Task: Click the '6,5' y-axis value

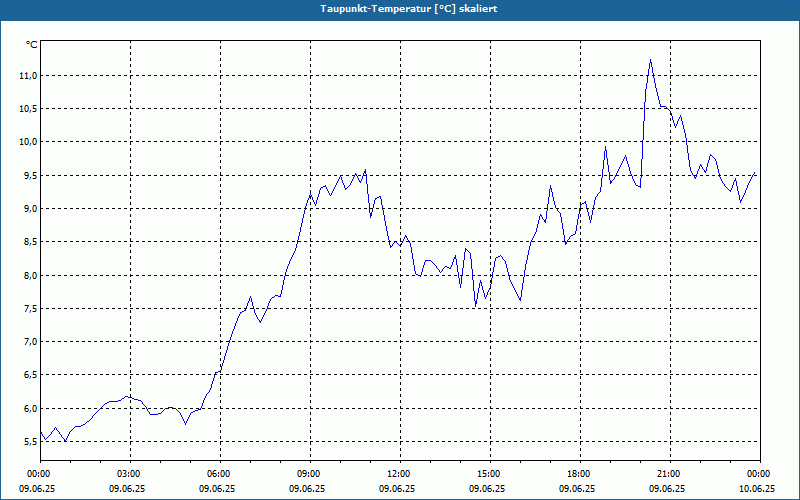Action: coord(30,375)
